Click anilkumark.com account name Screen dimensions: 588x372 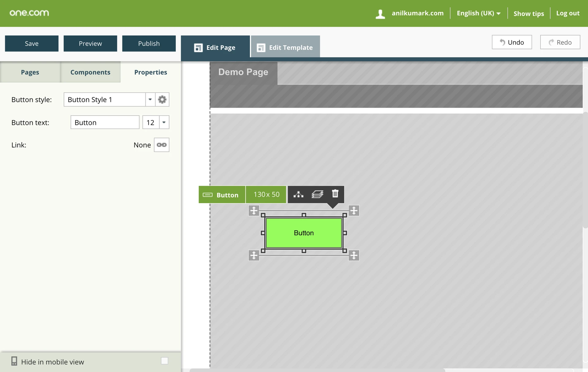(417, 13)
